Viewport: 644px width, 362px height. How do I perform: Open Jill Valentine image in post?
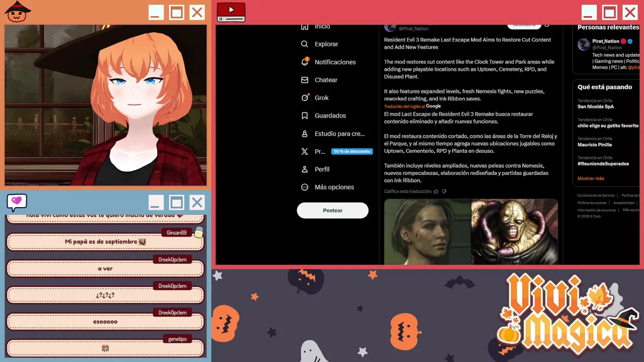[x=428, y=231]
